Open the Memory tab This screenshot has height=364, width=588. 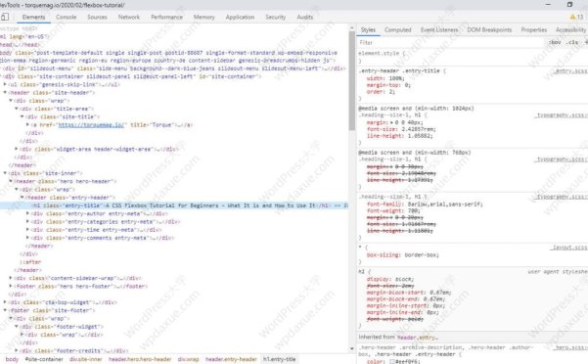pyautogui.click(x=204, y=18)
